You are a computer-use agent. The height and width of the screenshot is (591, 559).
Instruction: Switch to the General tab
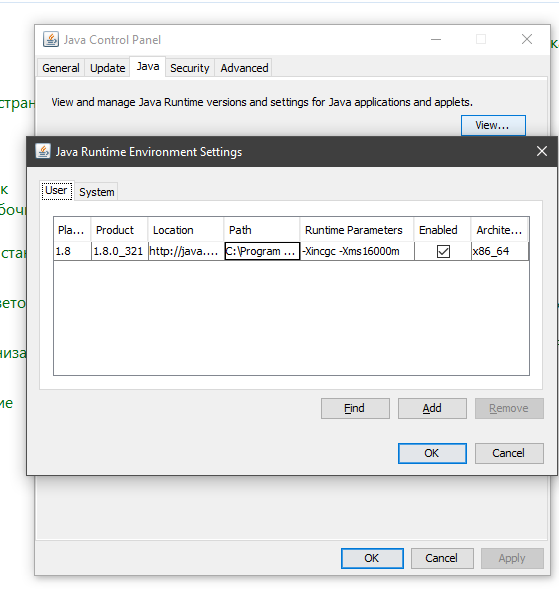61,68
